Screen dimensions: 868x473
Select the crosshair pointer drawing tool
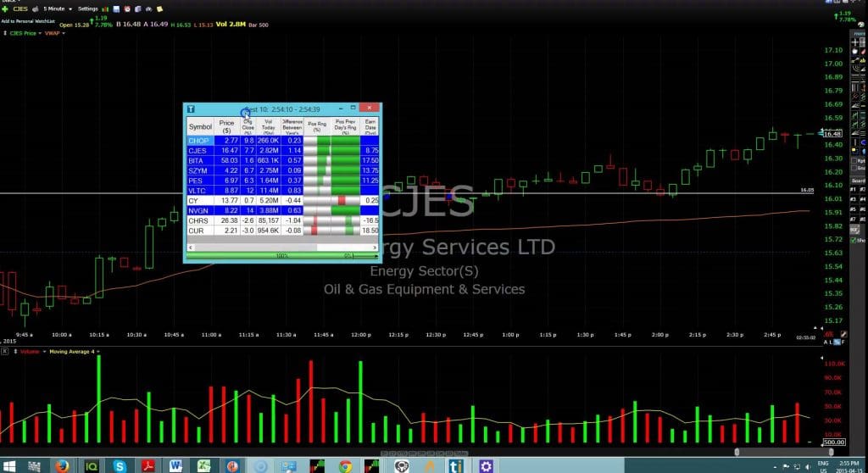855,42
